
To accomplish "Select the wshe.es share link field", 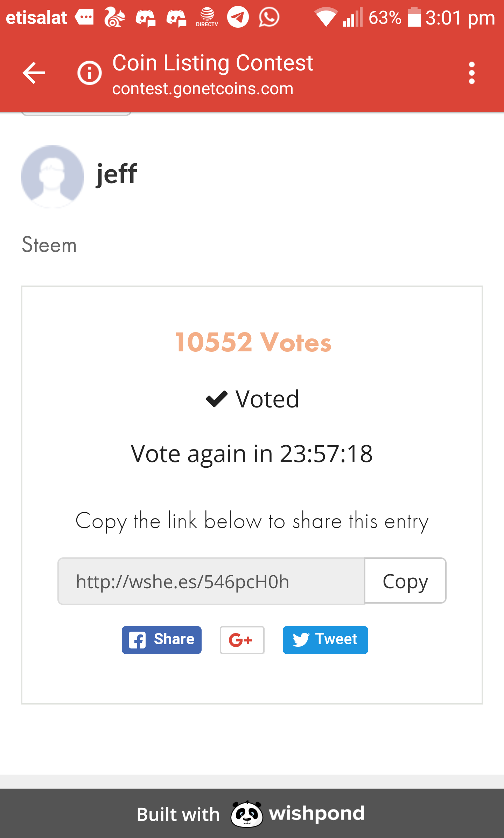I will click(x=211, y=581).
